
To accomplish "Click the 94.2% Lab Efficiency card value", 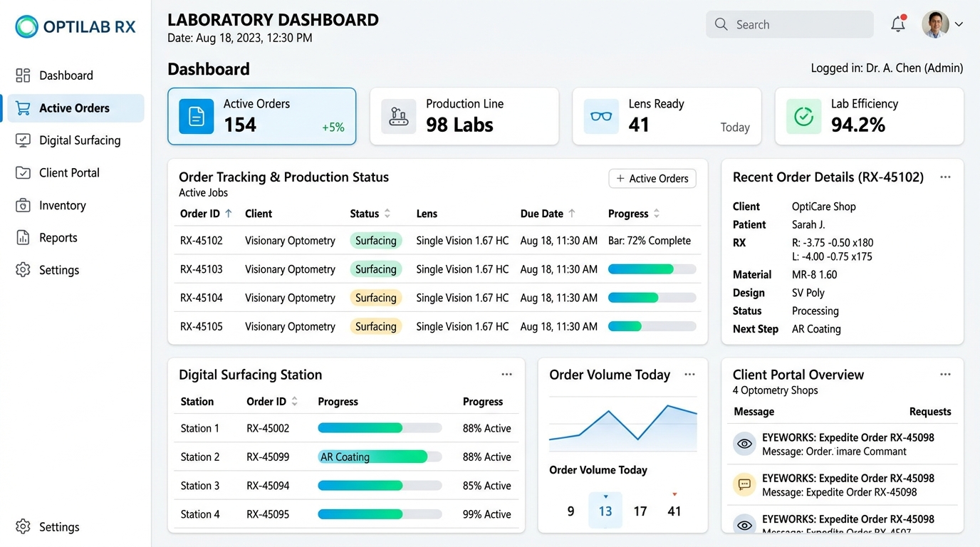I will click(x=858, y=125).
